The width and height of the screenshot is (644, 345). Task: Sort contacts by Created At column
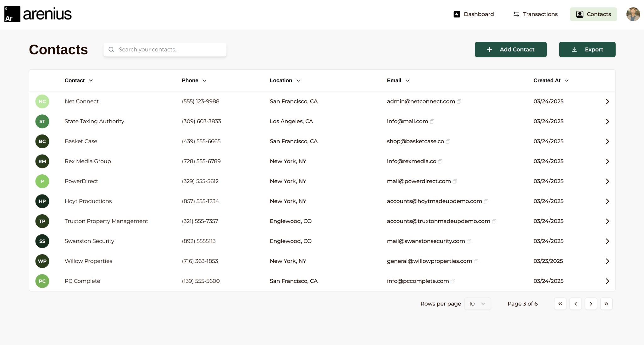tap(550, 80)
